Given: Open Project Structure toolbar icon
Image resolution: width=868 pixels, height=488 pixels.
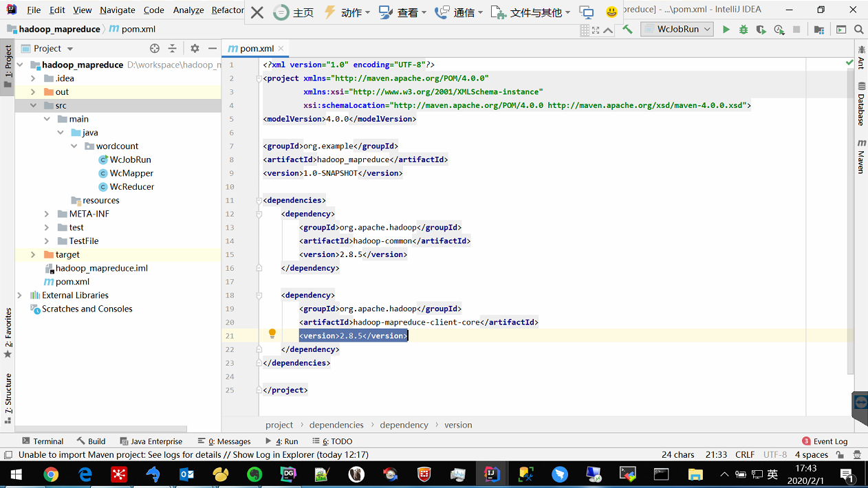Looking at the screenshot, I should click(818, 30).
